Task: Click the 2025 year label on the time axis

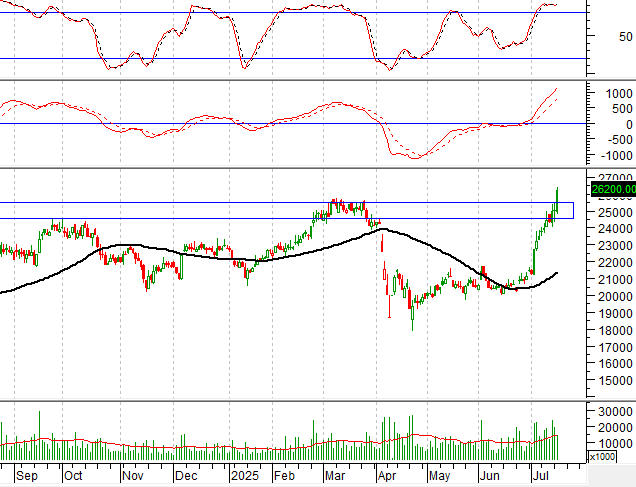Action: [x=244, y=477]
